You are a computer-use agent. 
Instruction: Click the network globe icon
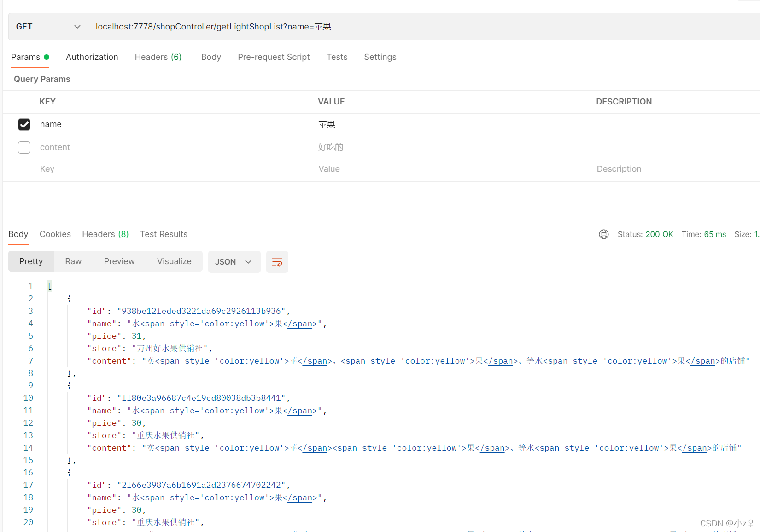[x=604, y=234]
